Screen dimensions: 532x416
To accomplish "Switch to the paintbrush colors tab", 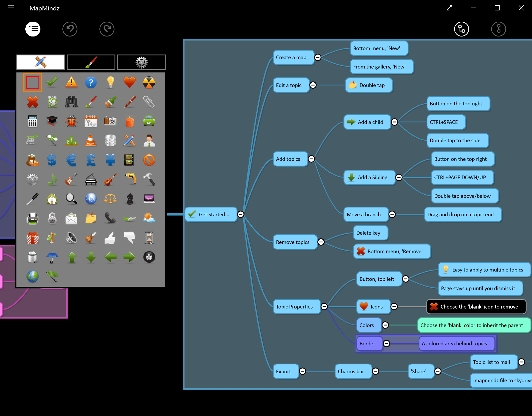I will coord(91,62).
